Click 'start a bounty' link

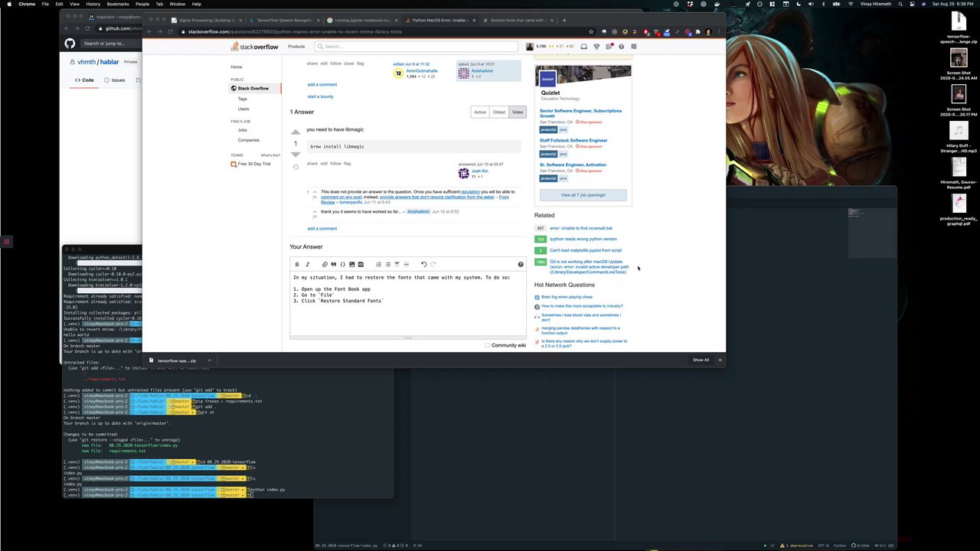click(320, 96)
